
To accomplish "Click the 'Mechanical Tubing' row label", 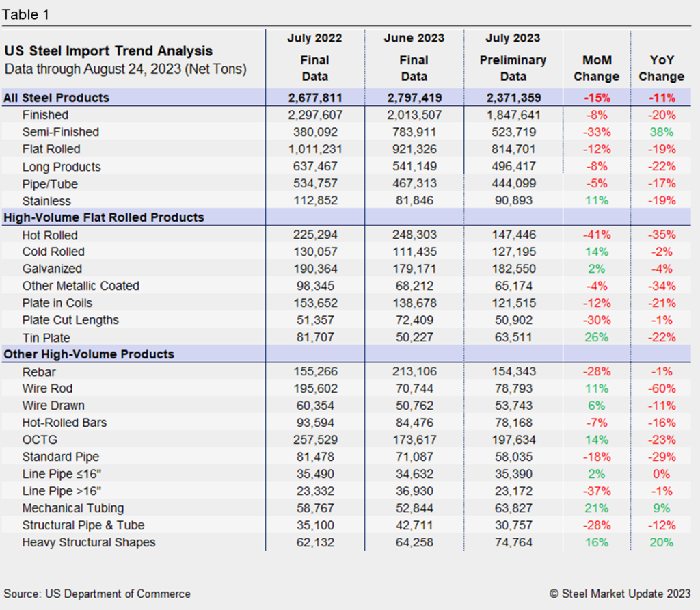I will click(72, 508).
